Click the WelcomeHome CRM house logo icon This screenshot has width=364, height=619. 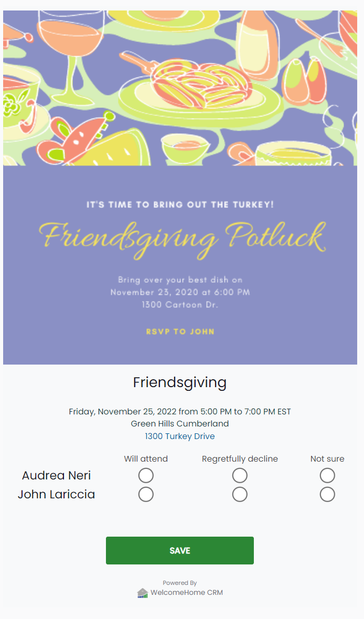[142, 593]
